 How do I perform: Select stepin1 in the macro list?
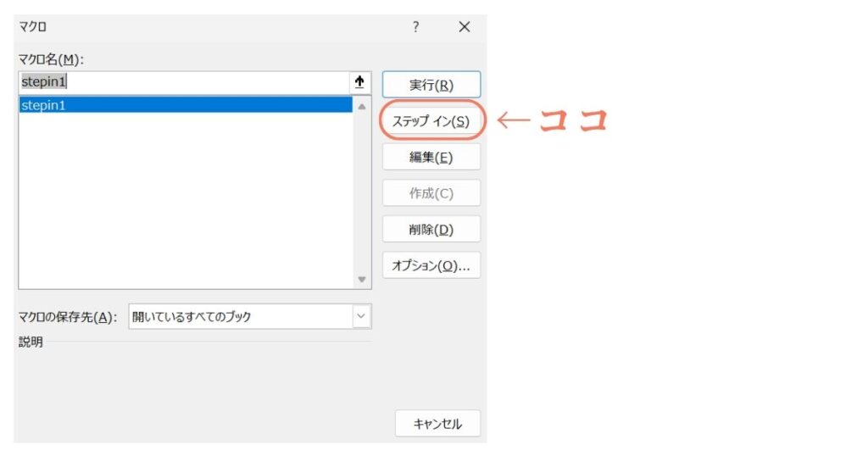pyautogui.click(x=185, y=105)
